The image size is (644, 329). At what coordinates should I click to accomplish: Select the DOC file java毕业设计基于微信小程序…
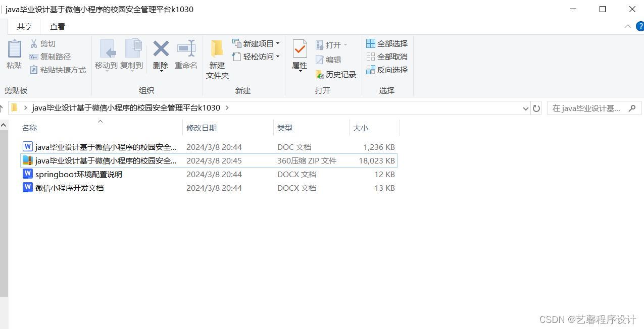click(x=209, y=147)
